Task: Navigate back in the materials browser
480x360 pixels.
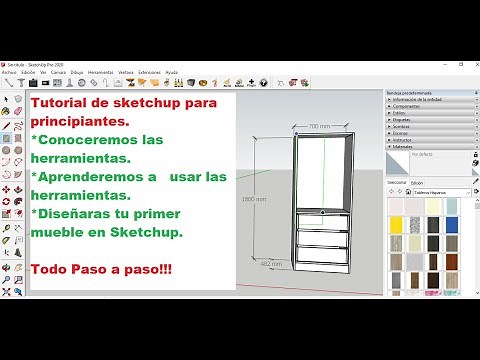Action: (x=391, y=192)
